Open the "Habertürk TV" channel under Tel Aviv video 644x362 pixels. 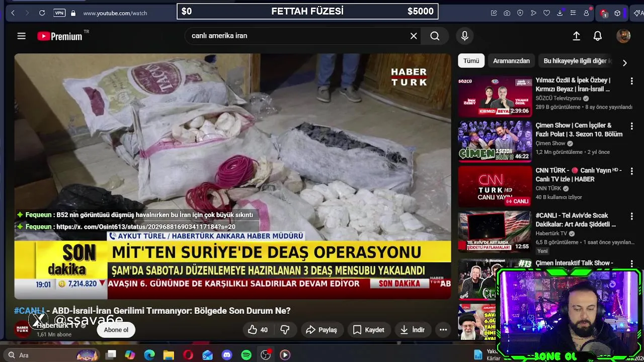tap(551, 233)
